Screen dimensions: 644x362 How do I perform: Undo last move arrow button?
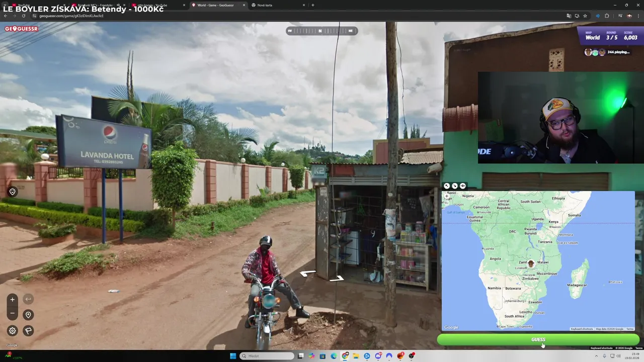pyautogui.click(x=28, y=299)
